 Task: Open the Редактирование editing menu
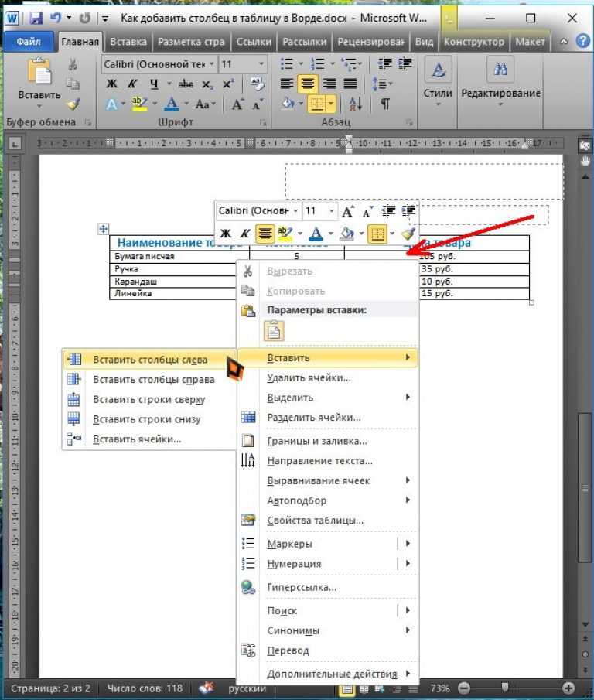pos(500,82)
